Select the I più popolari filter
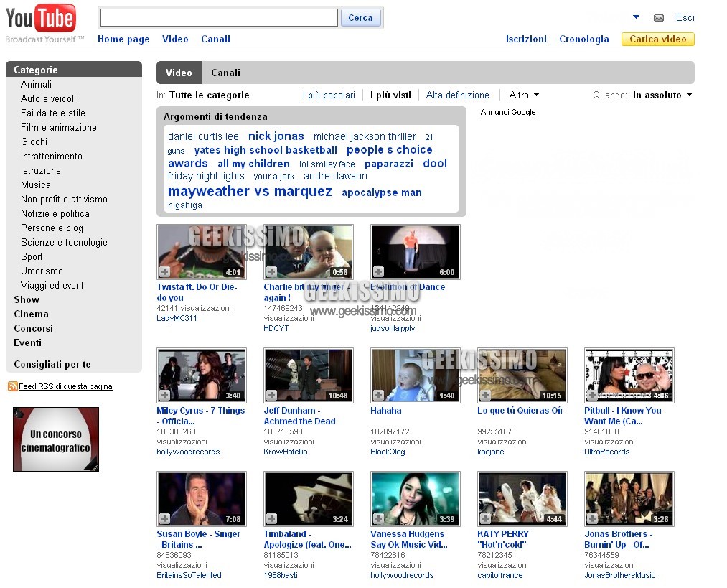 [329, 95]
